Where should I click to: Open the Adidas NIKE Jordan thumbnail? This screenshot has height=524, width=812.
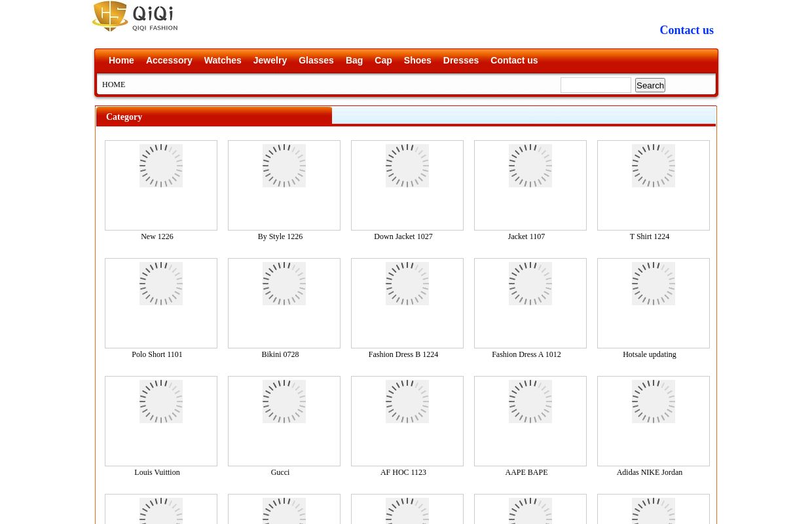click(x=654, y=421)
